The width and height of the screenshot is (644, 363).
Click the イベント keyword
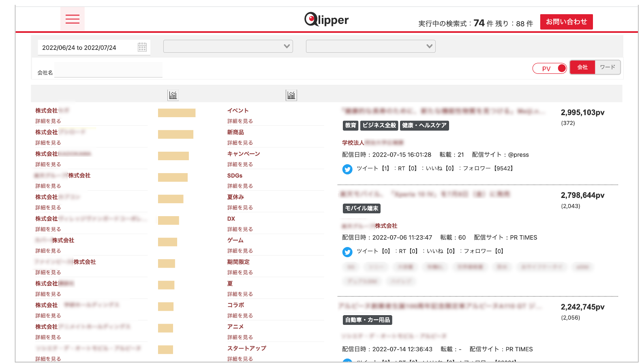tap(238, 111)
